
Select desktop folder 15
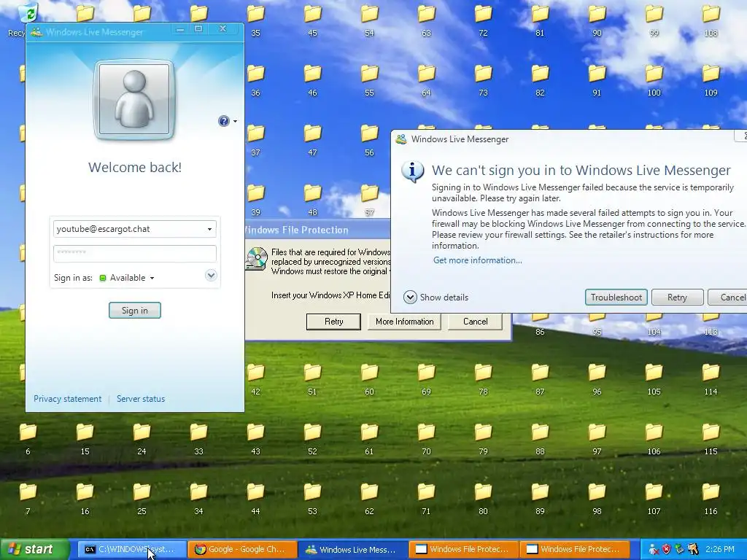coord(85,439)
